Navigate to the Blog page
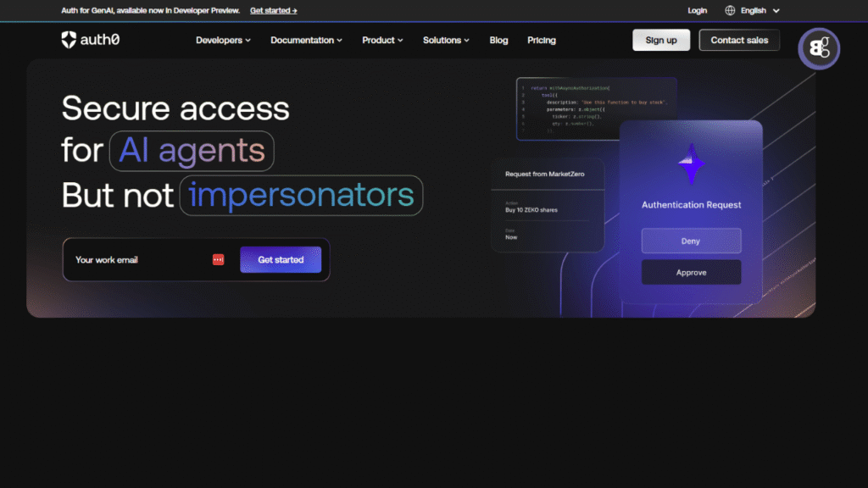 (498, 40)
